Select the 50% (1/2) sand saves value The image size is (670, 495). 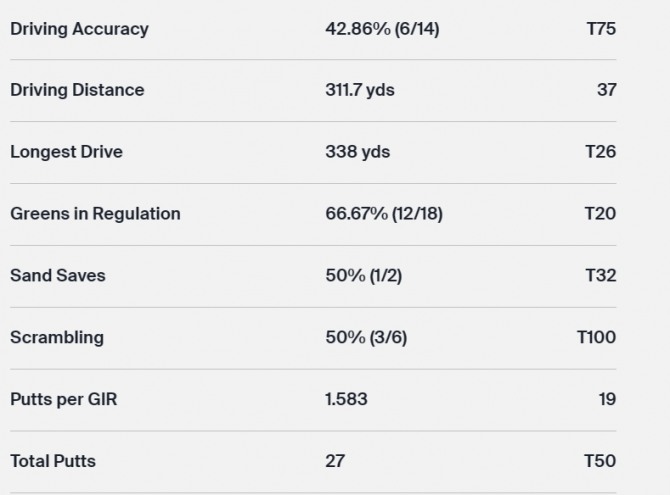(x=363, y=276)
